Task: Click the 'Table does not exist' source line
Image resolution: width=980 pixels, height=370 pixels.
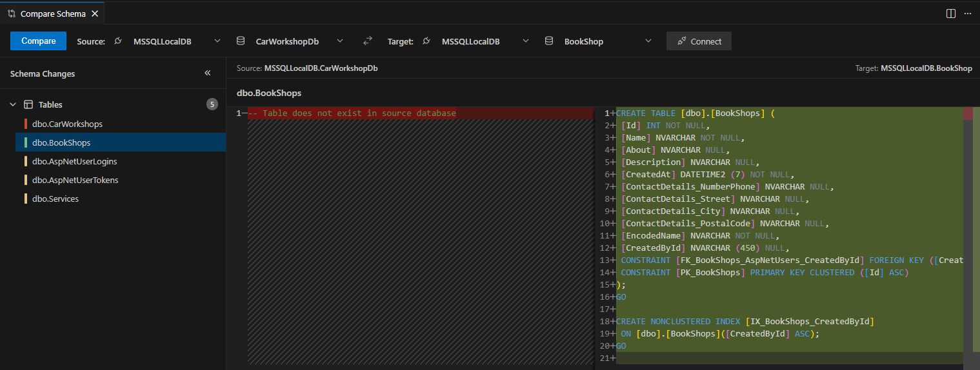Action: point(352,113)
